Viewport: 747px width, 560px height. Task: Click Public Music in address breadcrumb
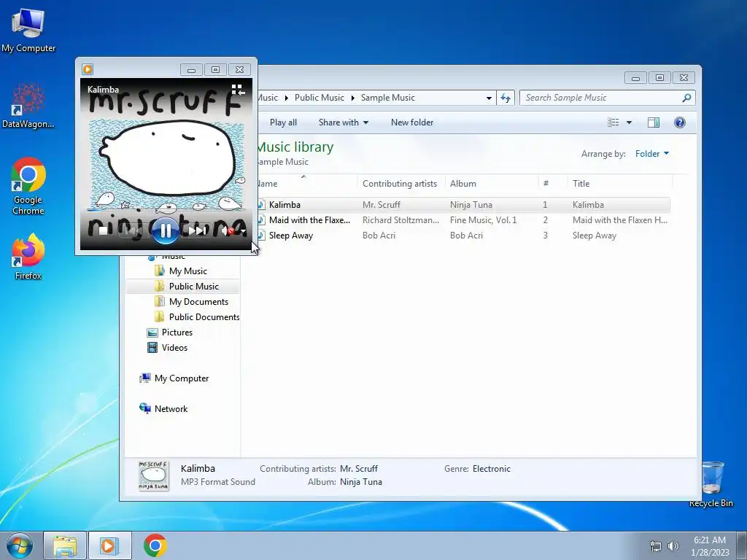pyautogui.click(x=320, y=98)
